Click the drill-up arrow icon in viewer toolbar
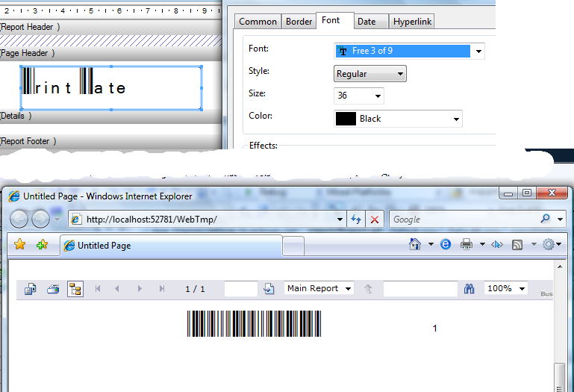The height and width of the screenshot is (392, 574). 368,289
